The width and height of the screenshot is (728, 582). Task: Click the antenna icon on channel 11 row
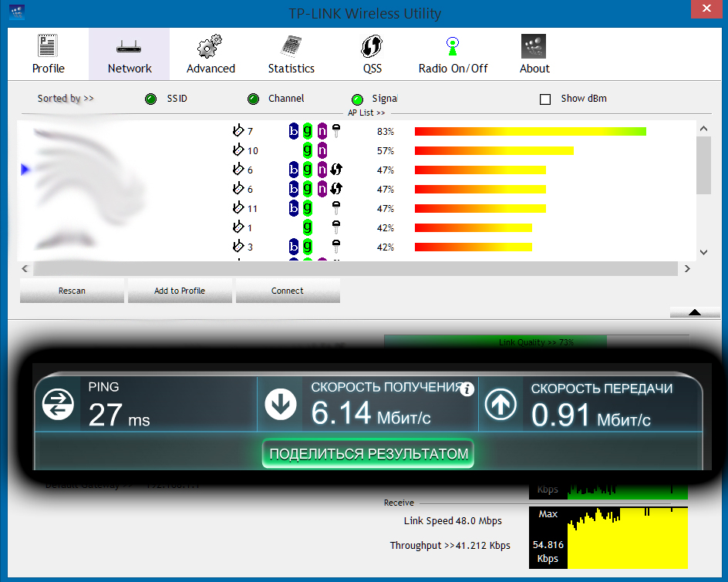pyautogui.click(x=238, y=207)
